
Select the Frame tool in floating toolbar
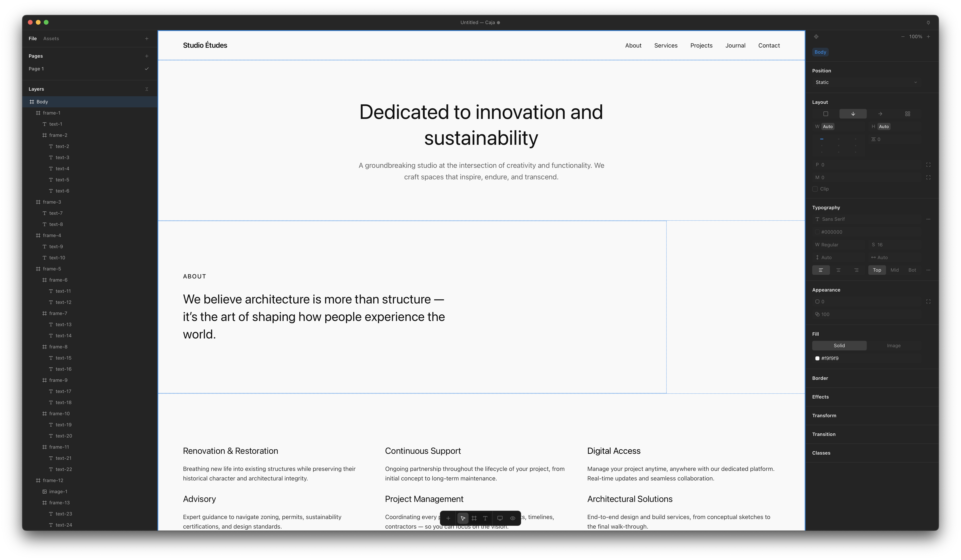[x=474, y=518]
